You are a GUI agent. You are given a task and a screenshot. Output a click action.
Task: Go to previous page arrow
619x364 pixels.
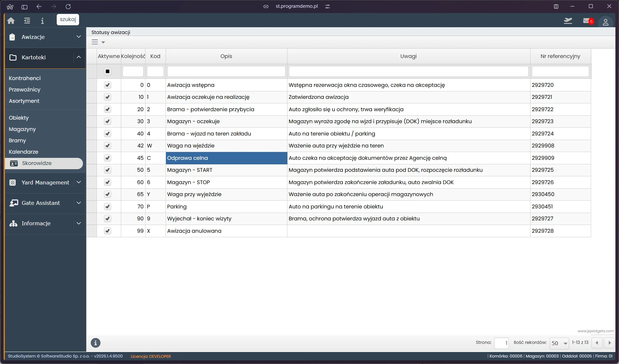597,343
